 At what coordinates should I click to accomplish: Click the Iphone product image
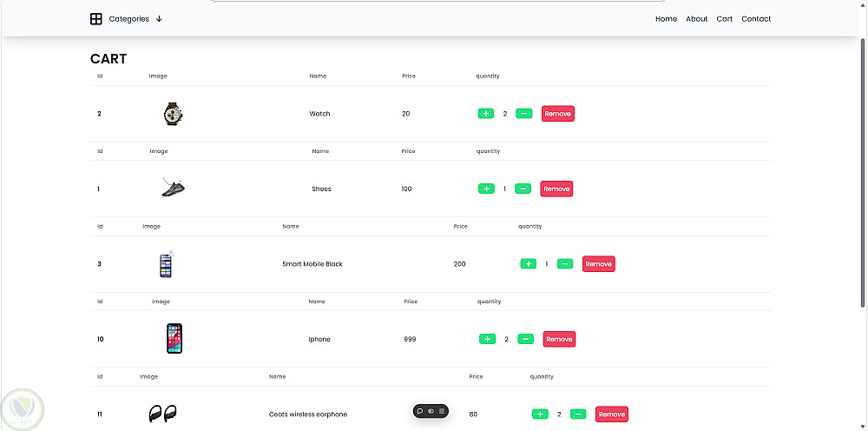point(174,339)
